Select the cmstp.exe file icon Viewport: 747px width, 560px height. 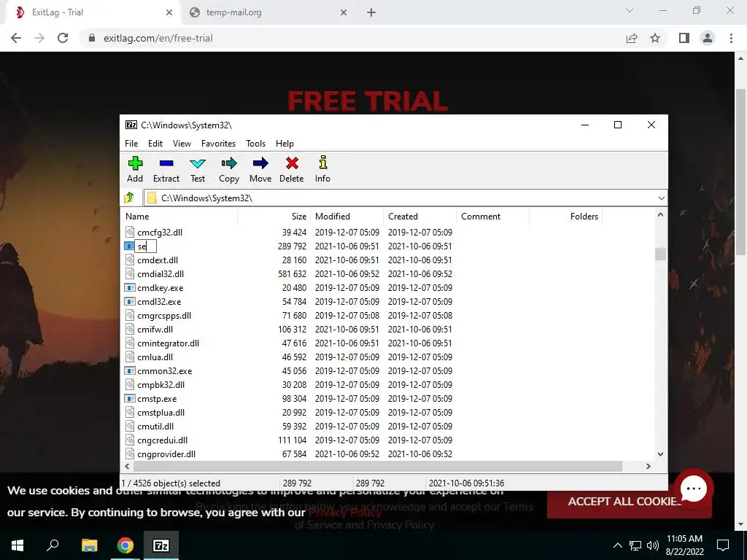(130, 399)
